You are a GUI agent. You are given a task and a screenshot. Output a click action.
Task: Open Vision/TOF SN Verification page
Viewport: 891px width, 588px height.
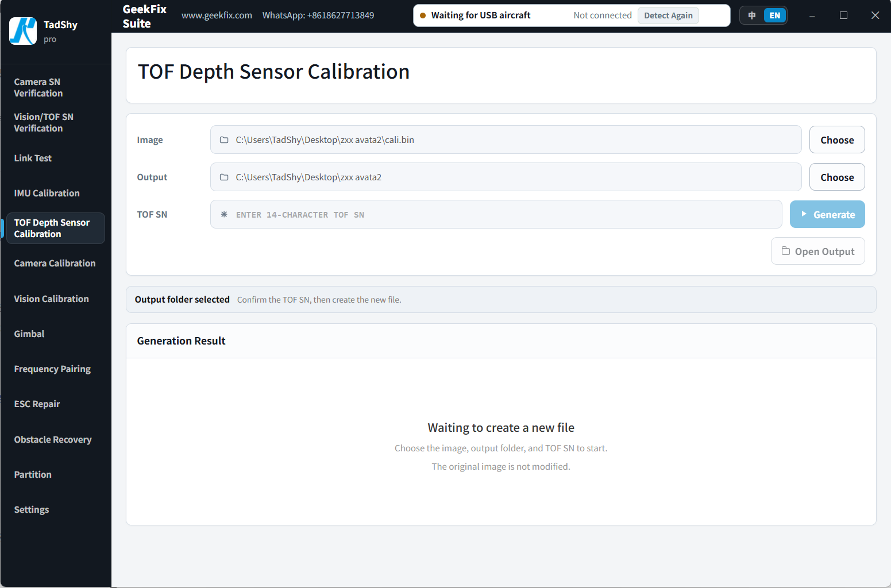point(55,122)
